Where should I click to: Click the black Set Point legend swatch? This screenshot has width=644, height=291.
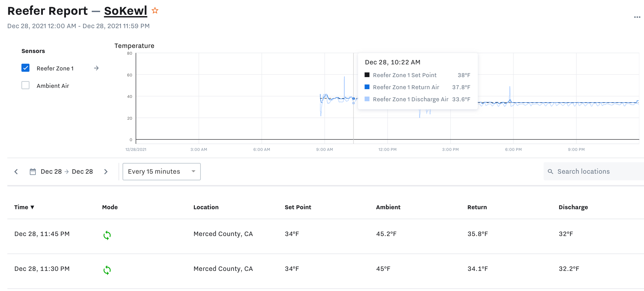pyautogui.click(x=367, y=75)
